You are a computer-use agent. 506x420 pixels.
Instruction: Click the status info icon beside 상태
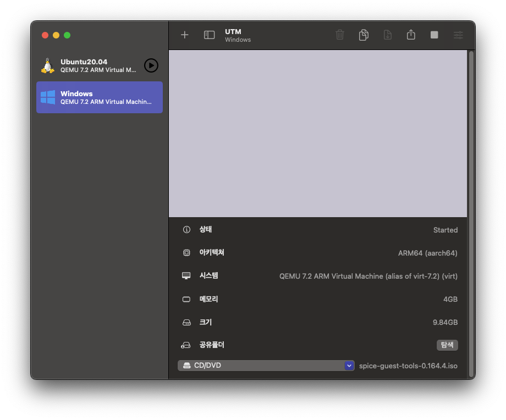pyautogui.click(x=186, y=229)
